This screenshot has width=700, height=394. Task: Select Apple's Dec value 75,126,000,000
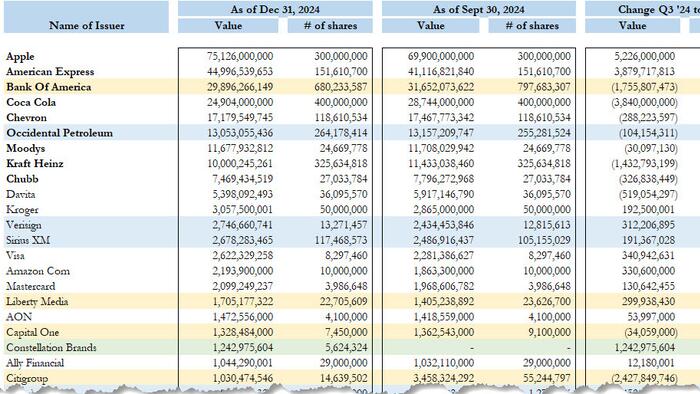240,56
